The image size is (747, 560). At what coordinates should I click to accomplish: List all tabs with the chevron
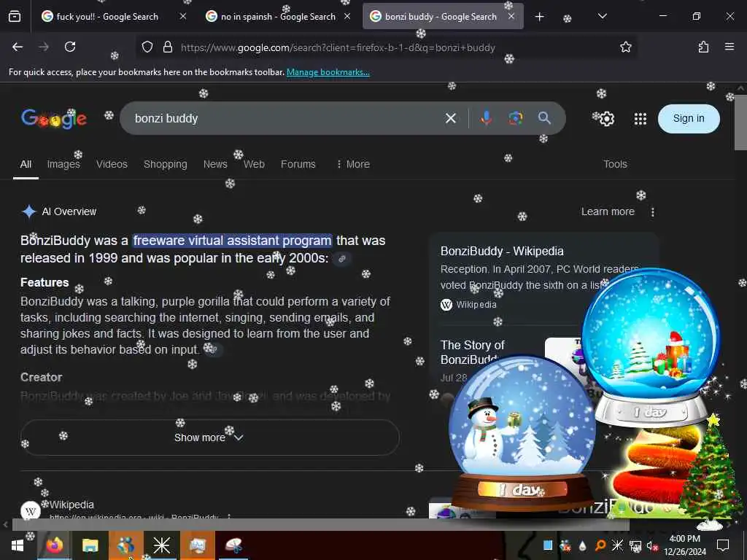pos(602,16)
